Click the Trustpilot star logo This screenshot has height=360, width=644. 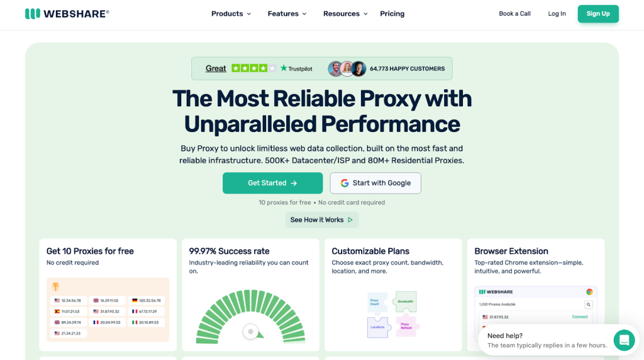click(x=284, y=68)
